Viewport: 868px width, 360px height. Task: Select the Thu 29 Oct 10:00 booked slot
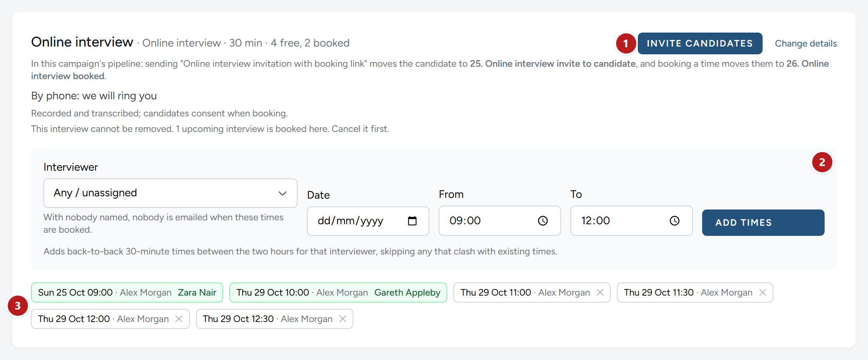[x=338, y=292]
